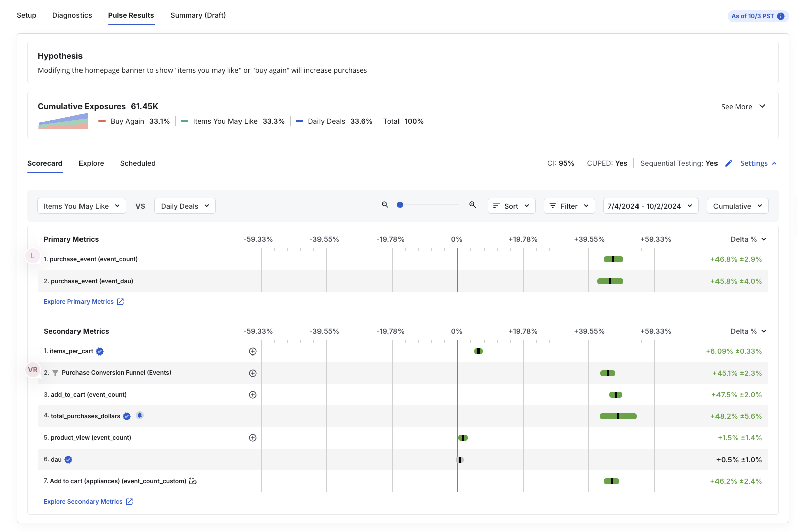Open Delta % dropdown in Secondary Metrics header

pos(748,331)
